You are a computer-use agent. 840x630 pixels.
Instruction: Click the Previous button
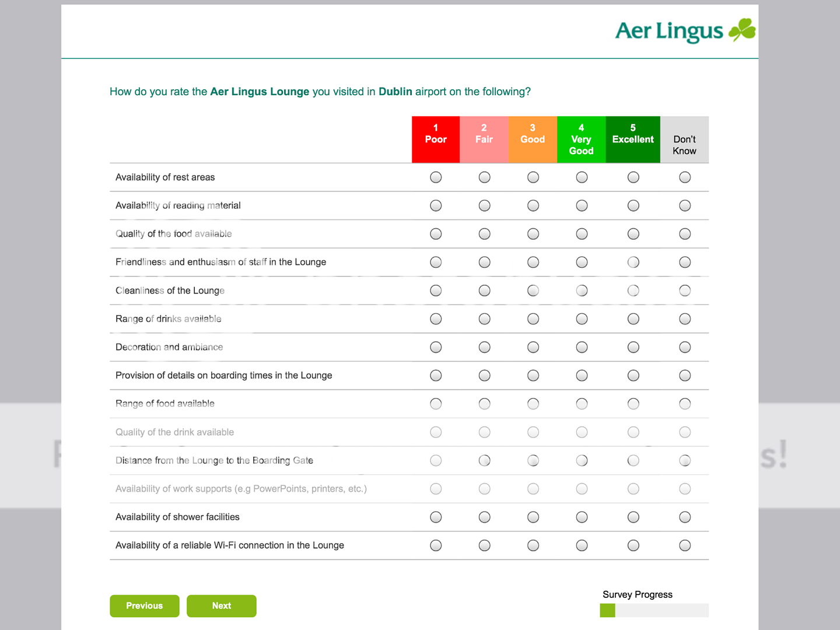click(144, 605)
